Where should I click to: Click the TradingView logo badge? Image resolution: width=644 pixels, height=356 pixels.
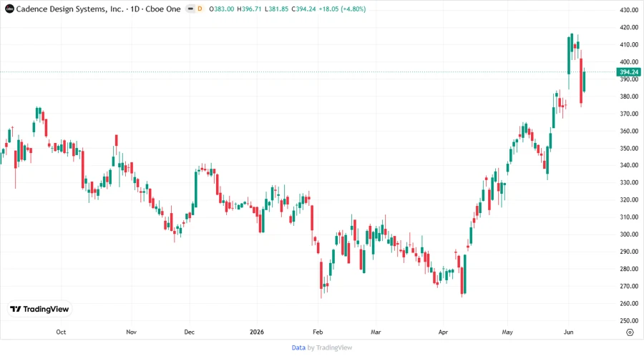point(39,309)
